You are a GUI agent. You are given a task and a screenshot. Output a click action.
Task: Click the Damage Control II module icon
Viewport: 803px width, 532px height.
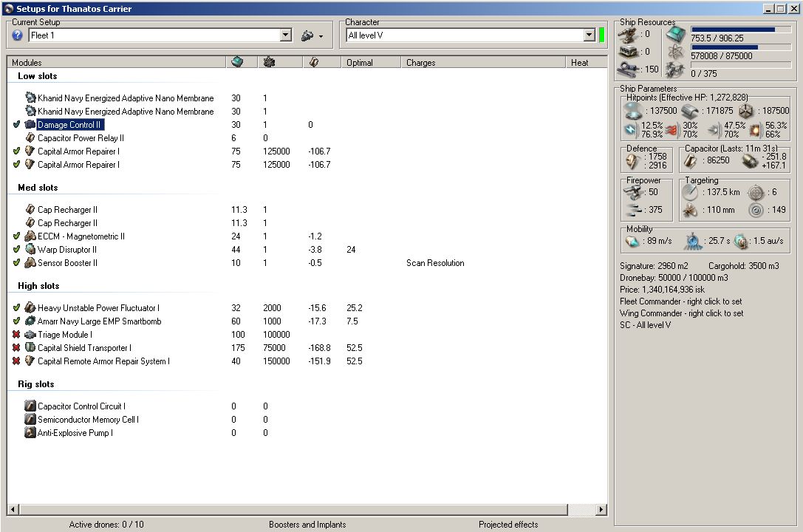pos(30,124)
